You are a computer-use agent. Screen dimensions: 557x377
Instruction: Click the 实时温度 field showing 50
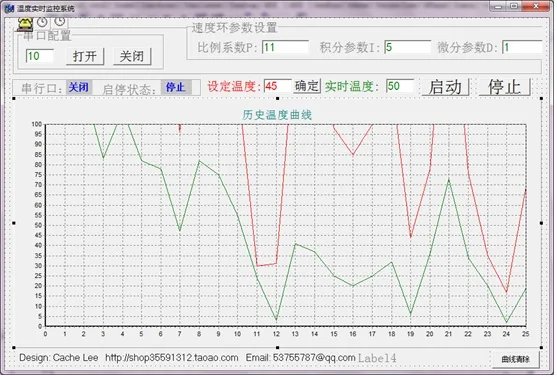(x=400, y=86)
